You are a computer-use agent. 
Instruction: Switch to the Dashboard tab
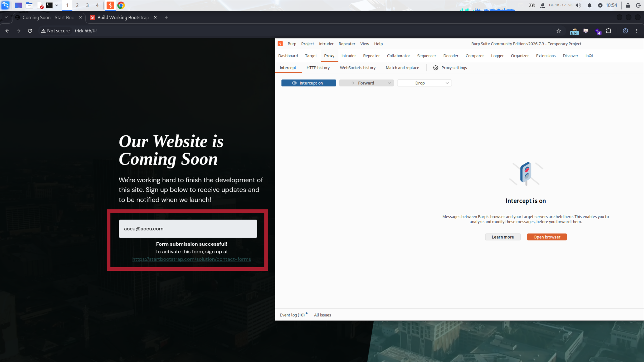(288, 56)
